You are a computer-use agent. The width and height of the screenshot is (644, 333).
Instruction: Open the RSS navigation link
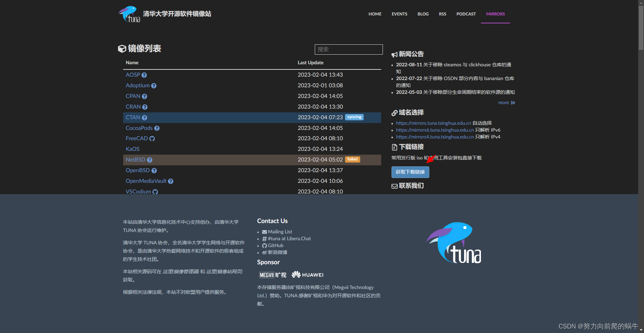click(442, 14)
